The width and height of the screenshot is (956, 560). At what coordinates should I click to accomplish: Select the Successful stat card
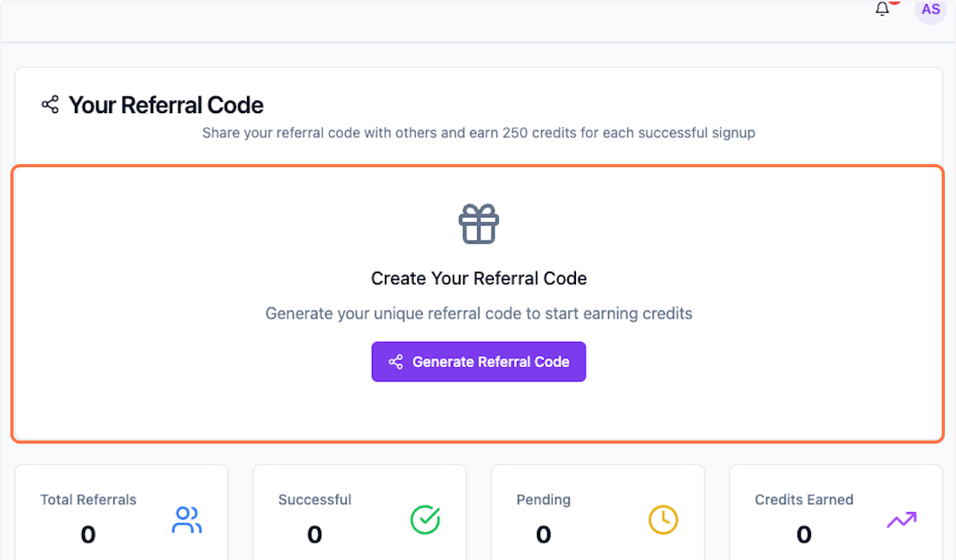point(359,514)
